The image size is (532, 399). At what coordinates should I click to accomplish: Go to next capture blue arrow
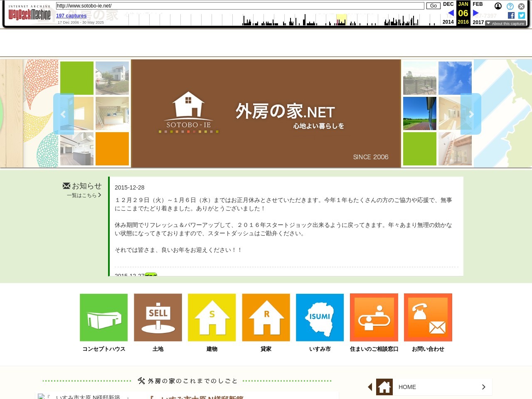(x=476, y=13)
